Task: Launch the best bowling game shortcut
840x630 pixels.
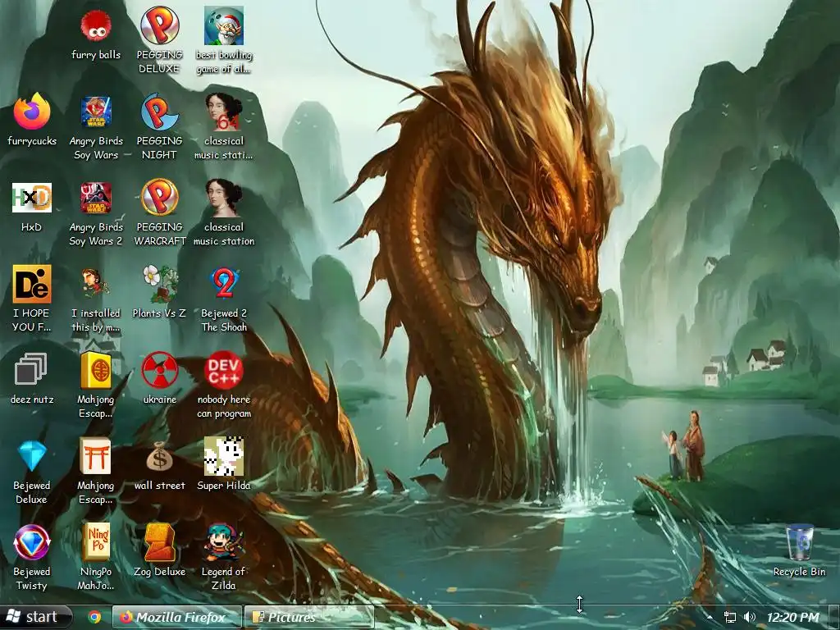Action: click(224, 25)
